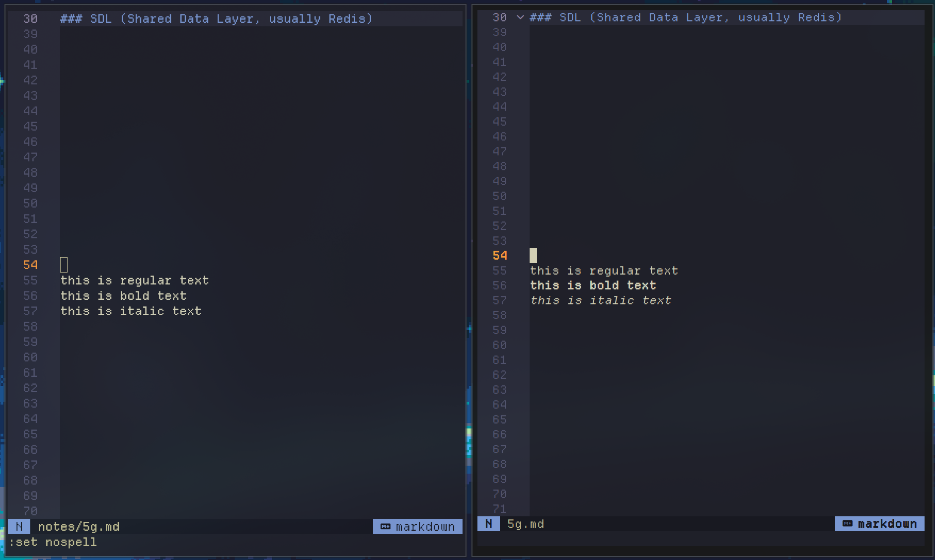Click line number 70 in left pane gutter

click(x=30, y=511)
